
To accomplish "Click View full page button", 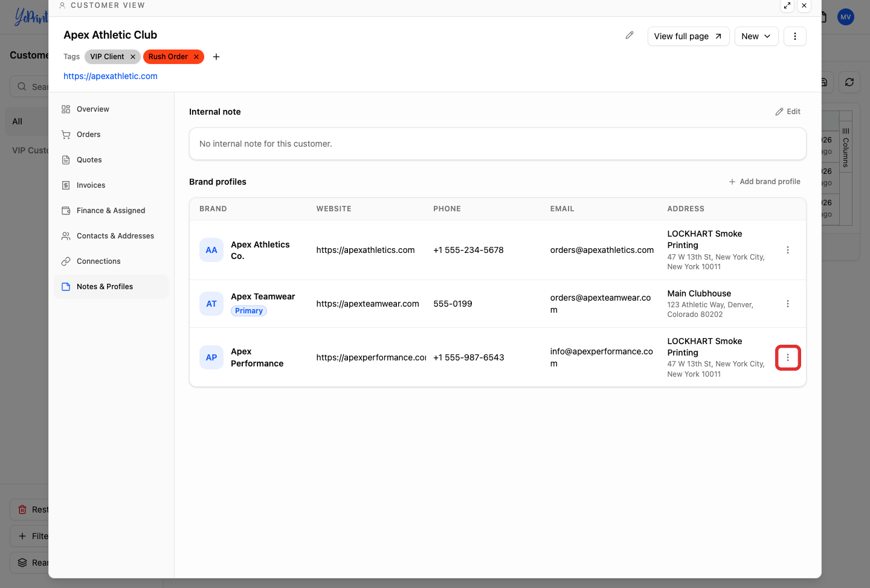I will tap(688, 36).
